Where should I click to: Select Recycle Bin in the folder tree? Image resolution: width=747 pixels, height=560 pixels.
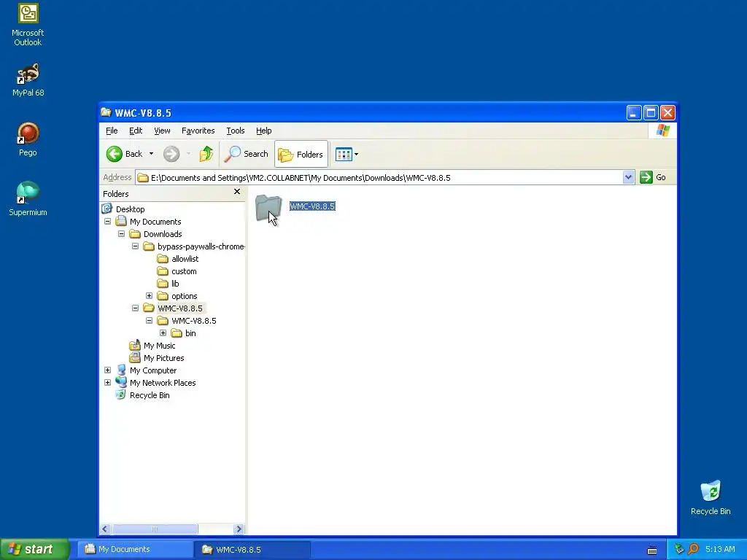click(149, 394)
